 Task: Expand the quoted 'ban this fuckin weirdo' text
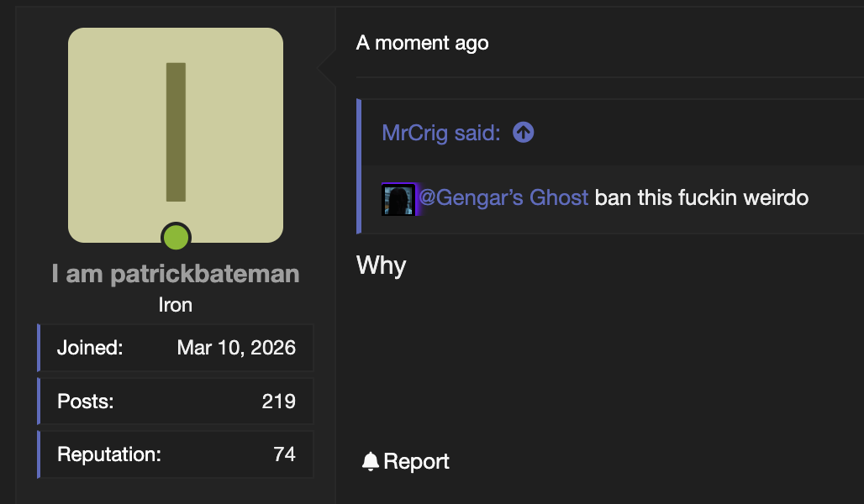[x=702, y=197]
